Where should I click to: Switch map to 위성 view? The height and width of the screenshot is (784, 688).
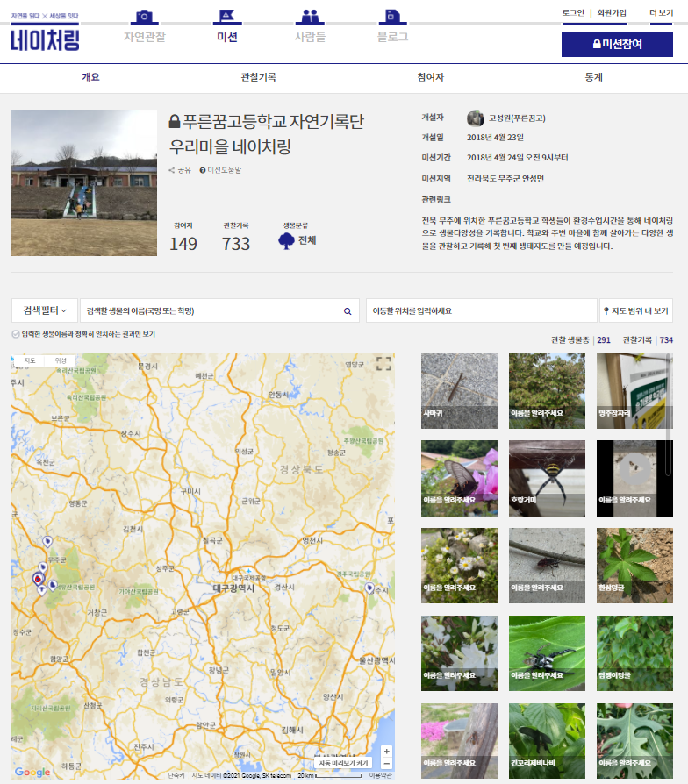point(61,360)
